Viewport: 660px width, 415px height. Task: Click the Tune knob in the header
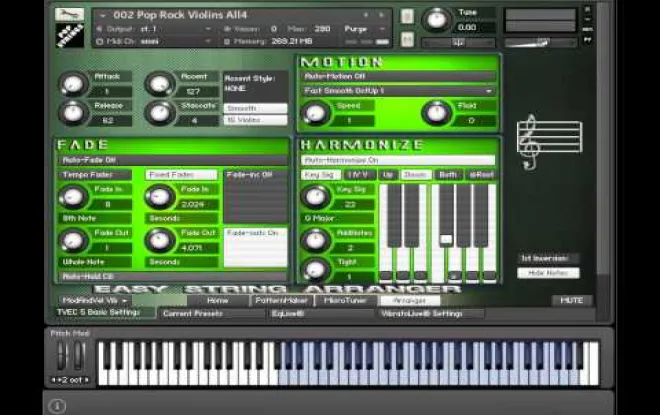pos(436,20)
